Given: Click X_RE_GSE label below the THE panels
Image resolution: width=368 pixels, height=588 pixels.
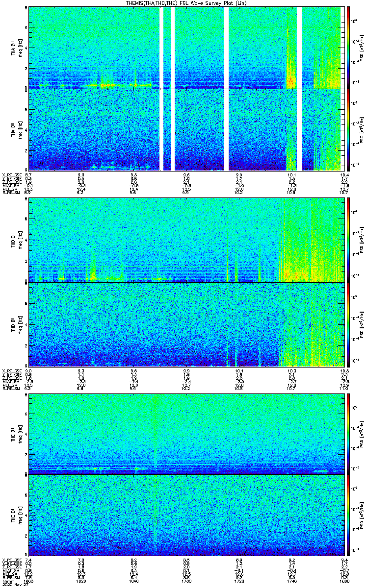Looking at the screenshot, I should point(12,560).
